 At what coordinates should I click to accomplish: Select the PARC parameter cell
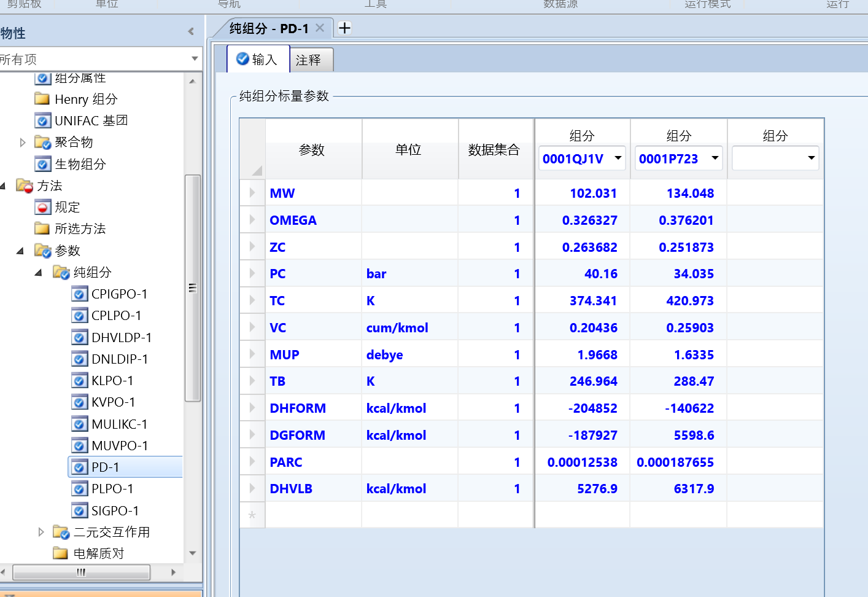pyautogui.click(x=313, y=462)
